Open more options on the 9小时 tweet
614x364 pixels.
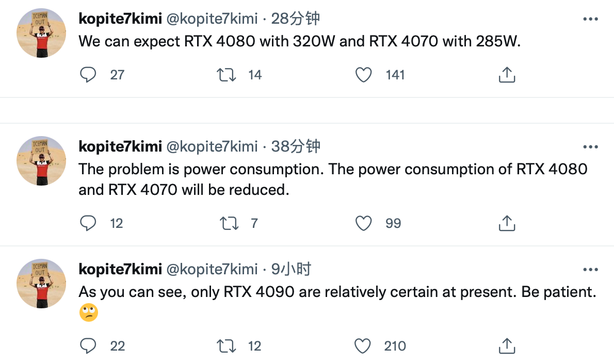590,269
